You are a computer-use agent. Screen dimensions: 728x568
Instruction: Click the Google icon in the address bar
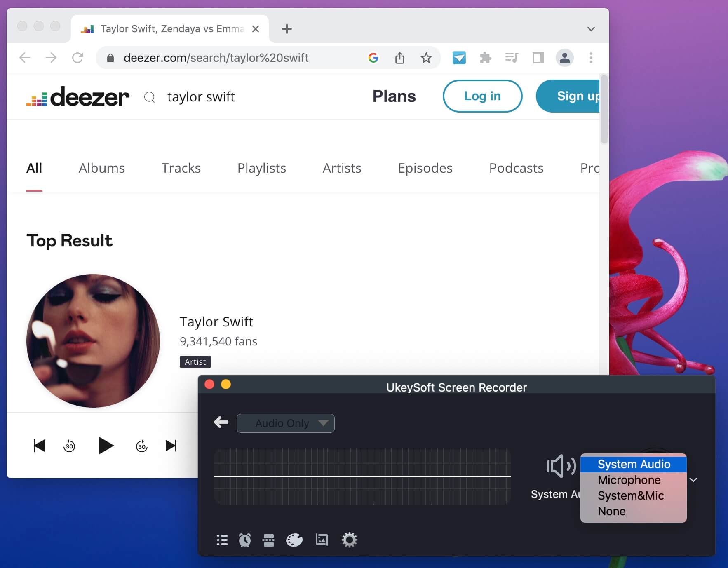point(373,58)
